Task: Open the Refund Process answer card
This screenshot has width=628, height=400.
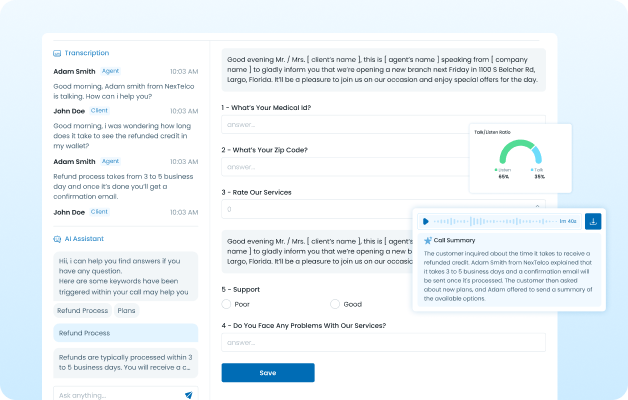Action: coord(125,333)
